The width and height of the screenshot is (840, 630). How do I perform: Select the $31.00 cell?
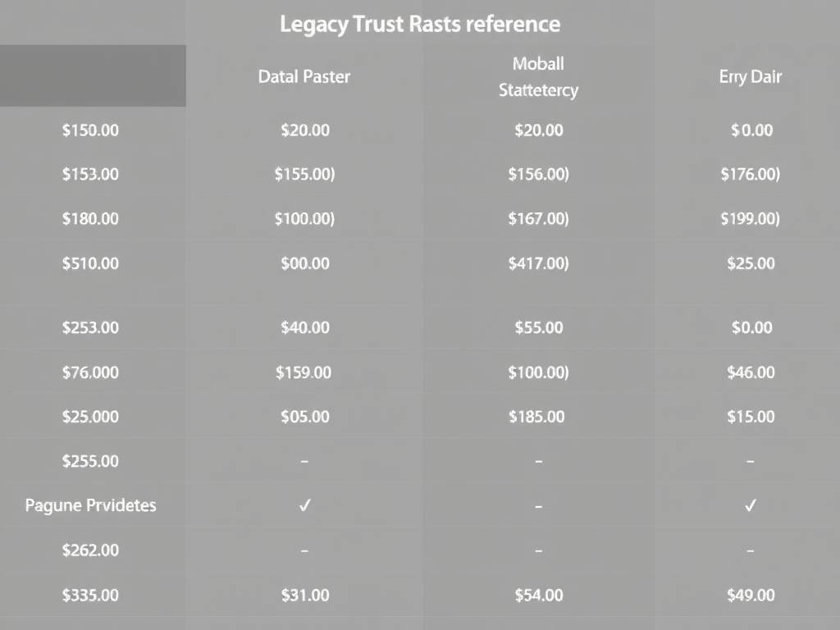[x=304, y=595]
